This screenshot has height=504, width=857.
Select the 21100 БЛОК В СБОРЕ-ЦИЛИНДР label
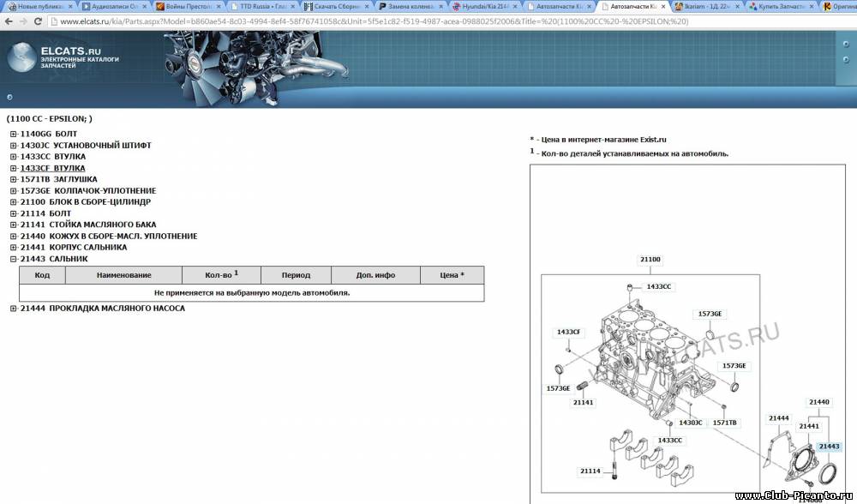pos(85,201)
